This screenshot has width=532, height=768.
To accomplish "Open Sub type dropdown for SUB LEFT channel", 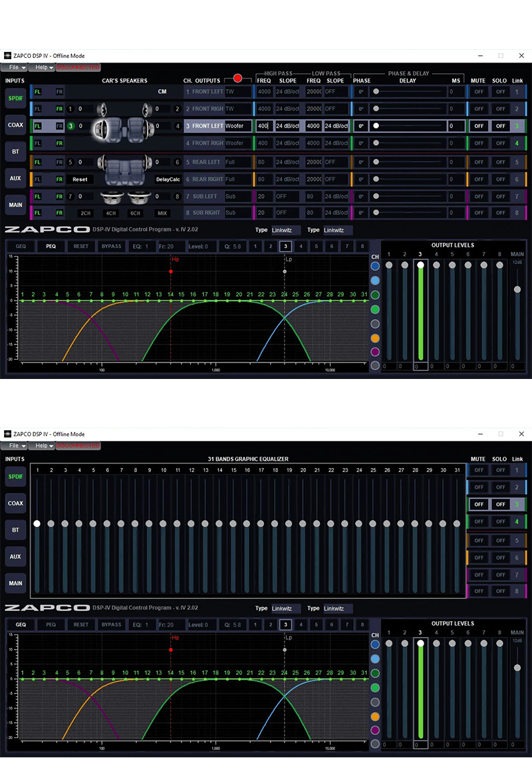I will (237, 196).
